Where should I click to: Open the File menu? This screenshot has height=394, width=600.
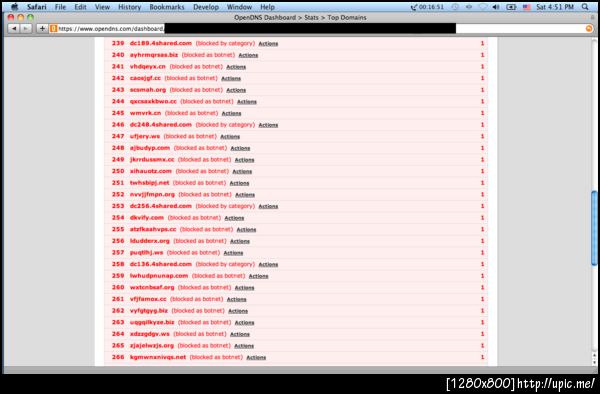[60, 7]
